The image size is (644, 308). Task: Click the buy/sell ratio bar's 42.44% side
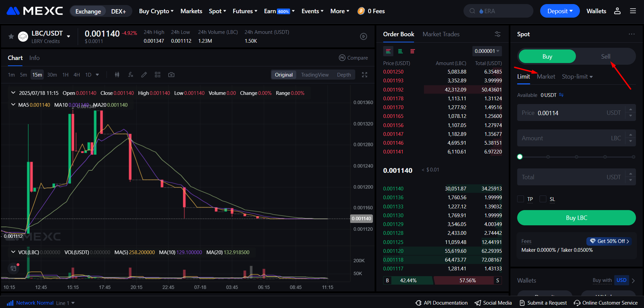[408, 281]
